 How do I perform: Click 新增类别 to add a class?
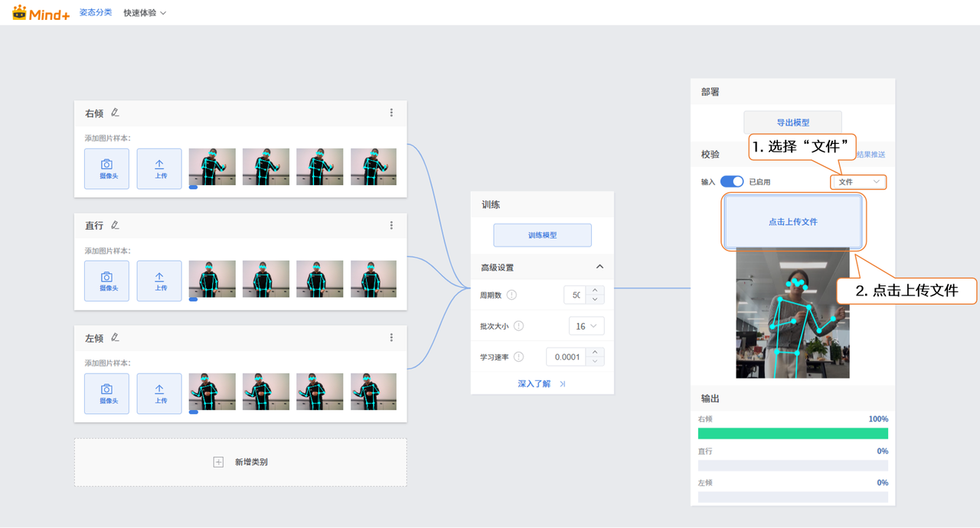240,462
